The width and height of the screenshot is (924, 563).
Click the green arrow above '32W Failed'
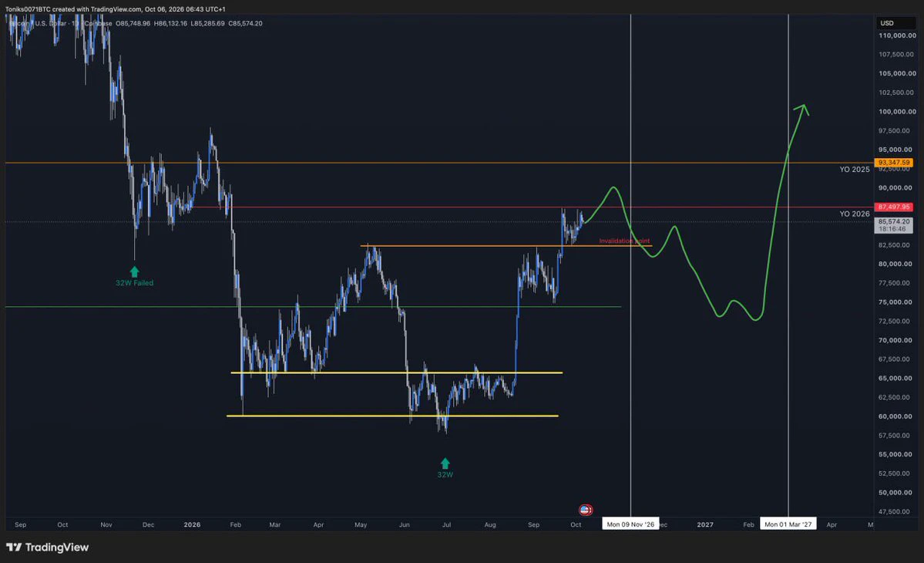pos(134,271)
